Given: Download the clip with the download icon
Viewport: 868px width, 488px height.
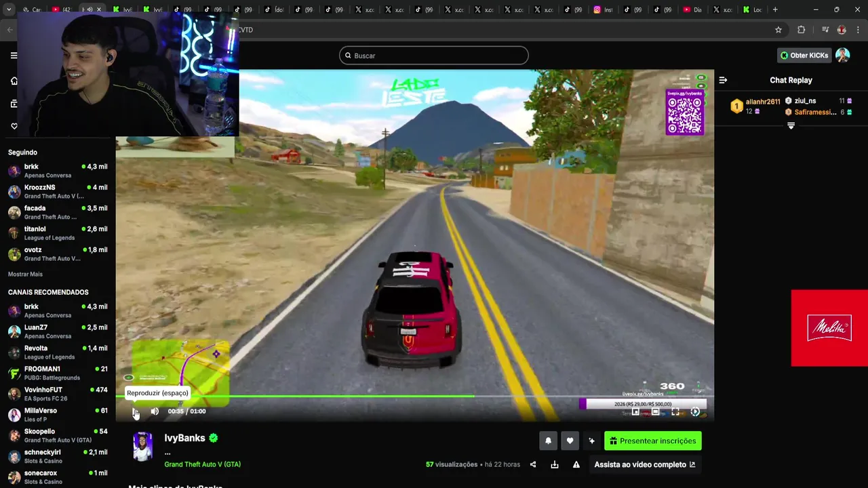Looking at the screenshot, I should click(555, 464).
